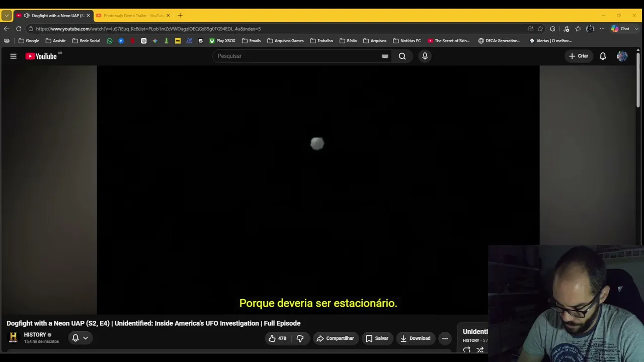The image size is (644, 362).
Task: Open a new browser tab
Action: [180, 16]
